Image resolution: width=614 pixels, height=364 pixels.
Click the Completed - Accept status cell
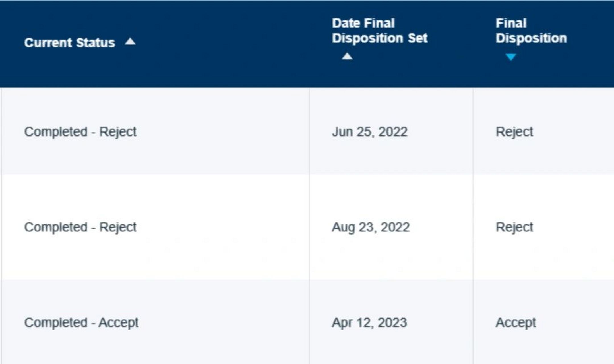(81, 323)
